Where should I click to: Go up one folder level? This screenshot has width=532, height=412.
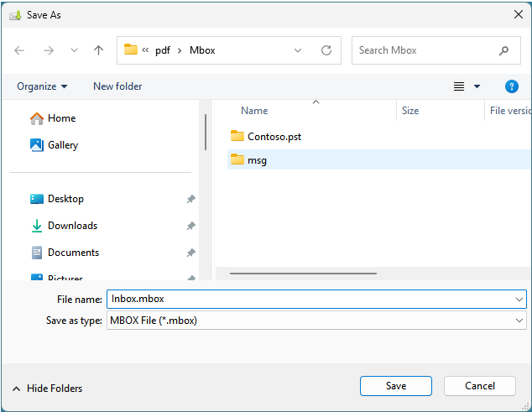point(98,50)
